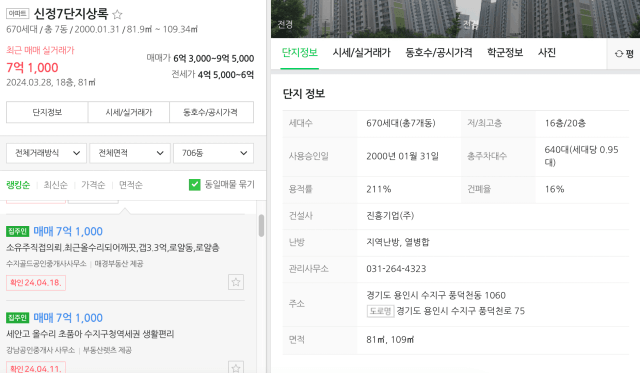Screen dimensions: 640x373
Task: Click the left-panel 시세/실거래가 button
Action: click(129, 112)
